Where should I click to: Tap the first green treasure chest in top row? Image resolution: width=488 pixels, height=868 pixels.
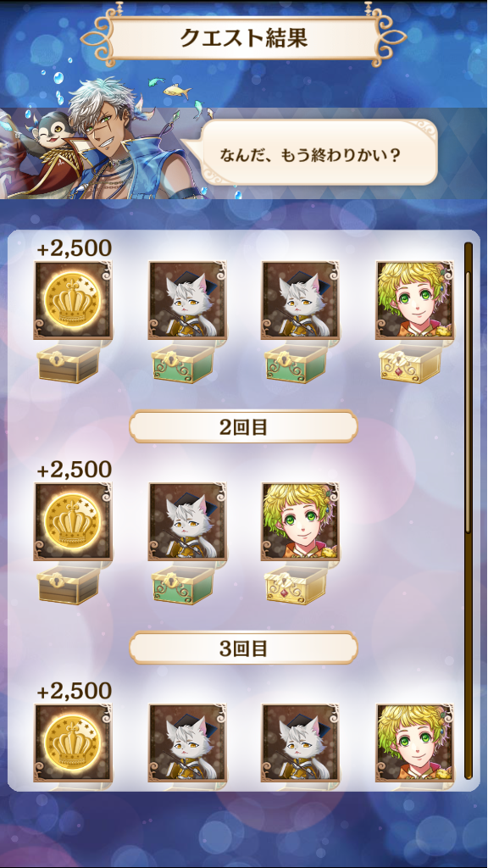[184, 363]
